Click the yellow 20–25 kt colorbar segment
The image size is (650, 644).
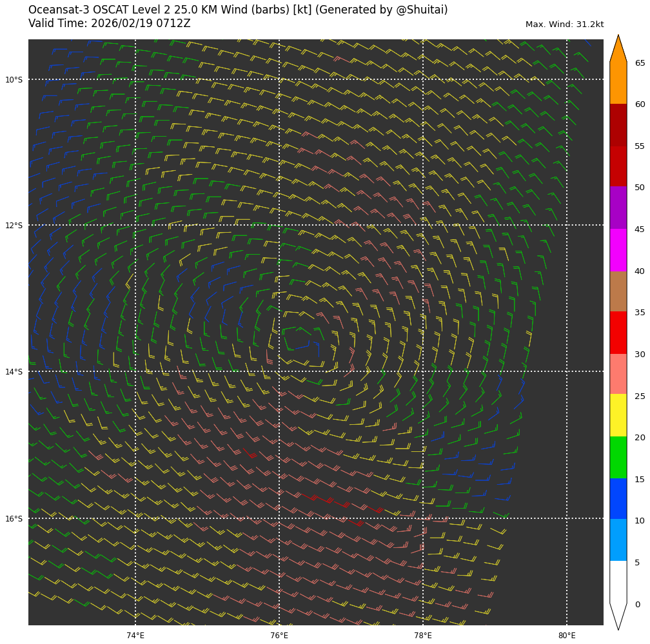pos(618,415)
